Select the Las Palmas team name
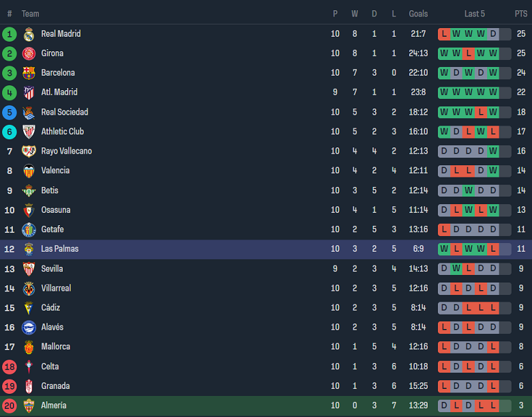The width and height of the screenshot is (532, 417). click(59, 249)
